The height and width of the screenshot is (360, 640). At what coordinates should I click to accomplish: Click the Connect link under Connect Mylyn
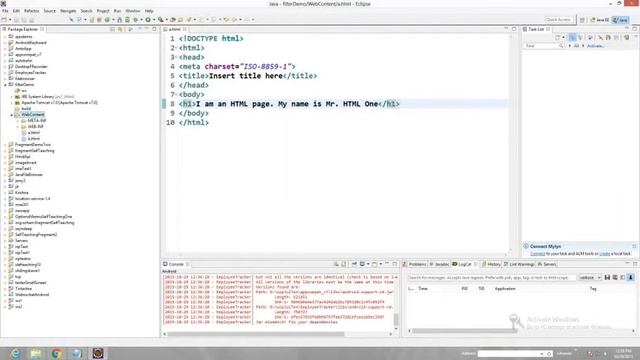pyautogui.click(x=538, y=254)
